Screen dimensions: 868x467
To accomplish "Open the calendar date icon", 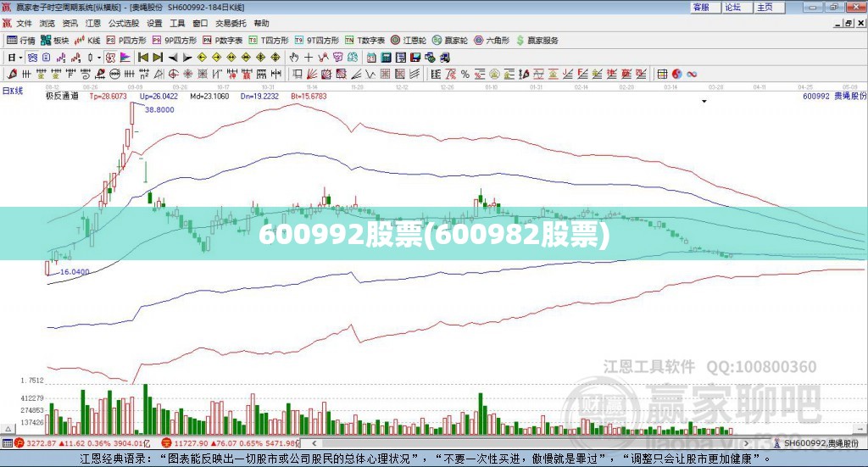I will point(371,58).
